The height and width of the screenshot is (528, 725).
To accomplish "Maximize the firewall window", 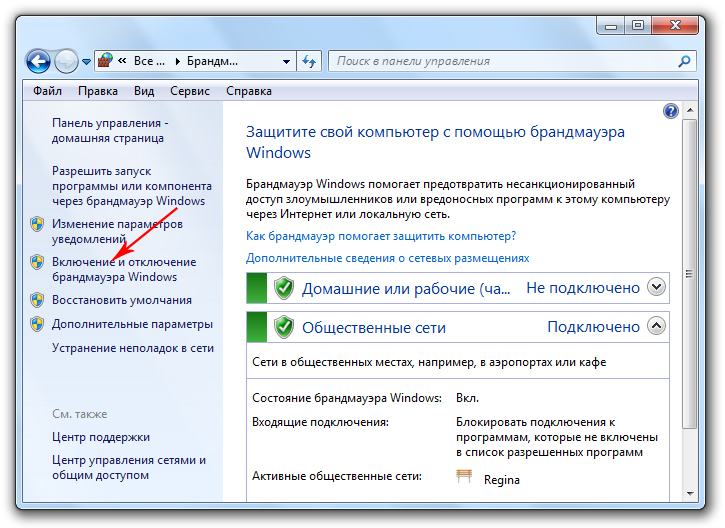I will pyautogui.click(x=638, y=25).
